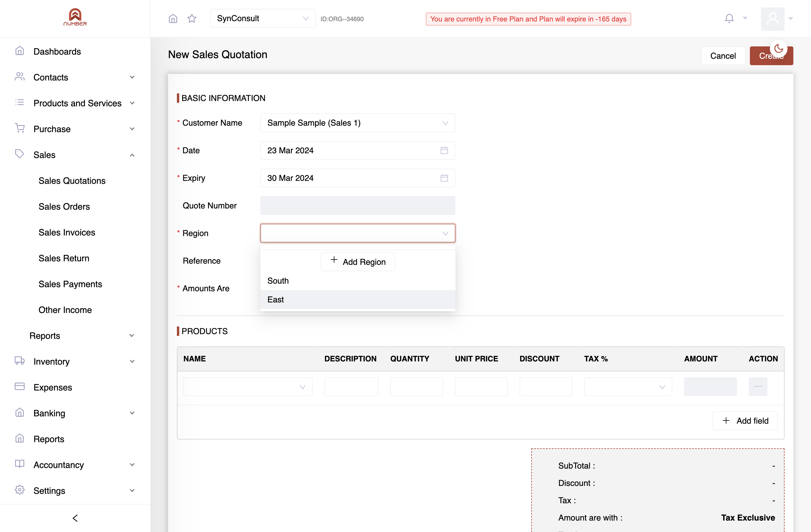Collapse the Sales menu section
Screen dimensions: 811x532
[x=75, y=155]
